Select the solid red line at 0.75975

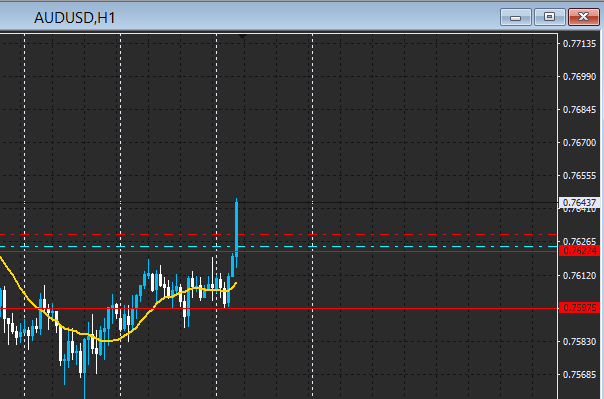[385, 308]
